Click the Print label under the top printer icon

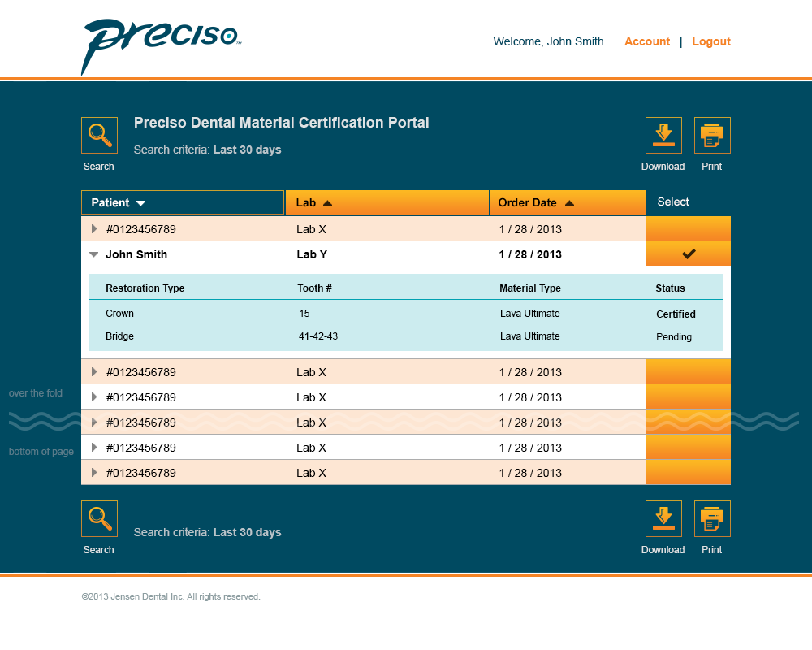(711, 167)
